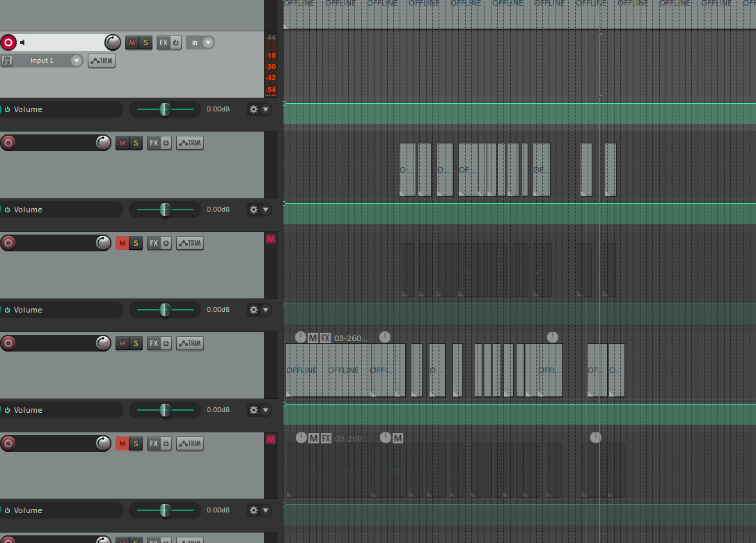
Task: Open second Volume envelope dropdown arrow
Action: pyautogui.click(x=266, y=210)
